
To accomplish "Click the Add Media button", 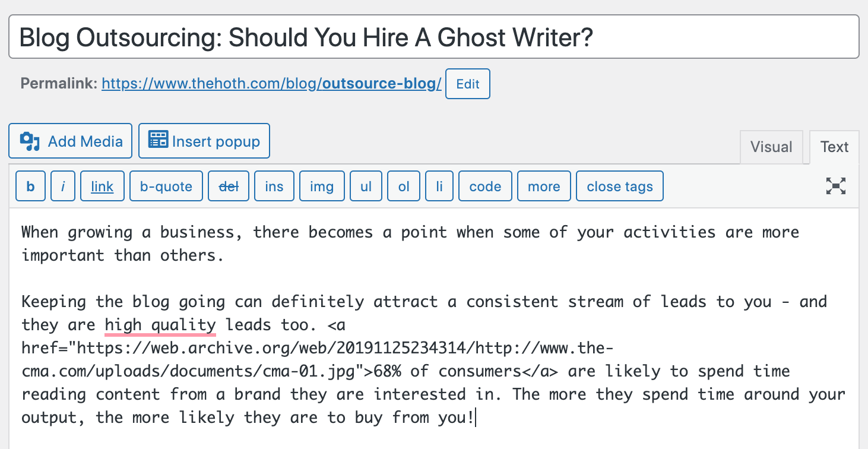I will click(70, 141).
